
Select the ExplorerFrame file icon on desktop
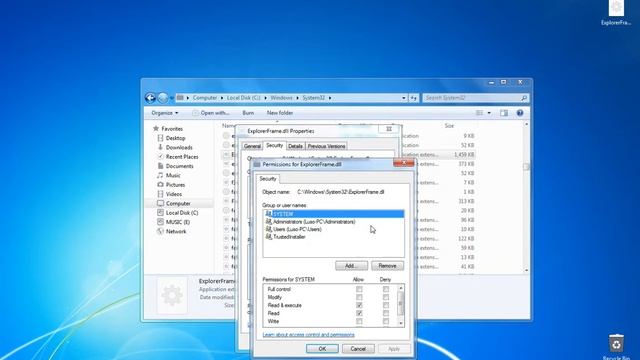(616, 13)
